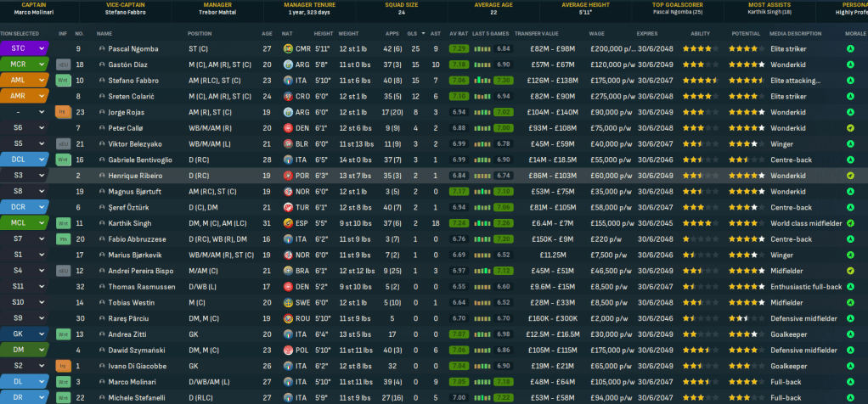Click Ivano Di Giacobbe's orange Inj icon
Screen dimensions: 868x404
pyautogui.click(x=63, y=366)
